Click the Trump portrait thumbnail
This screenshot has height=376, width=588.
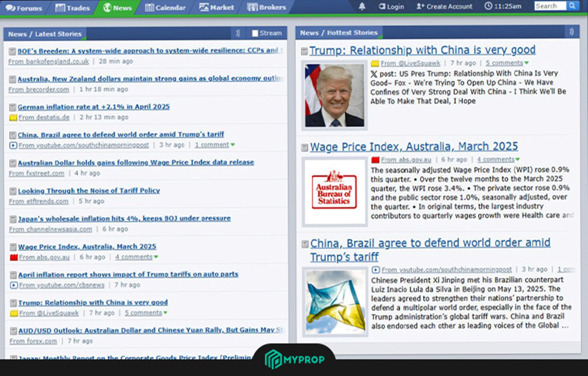pos(334,95)
